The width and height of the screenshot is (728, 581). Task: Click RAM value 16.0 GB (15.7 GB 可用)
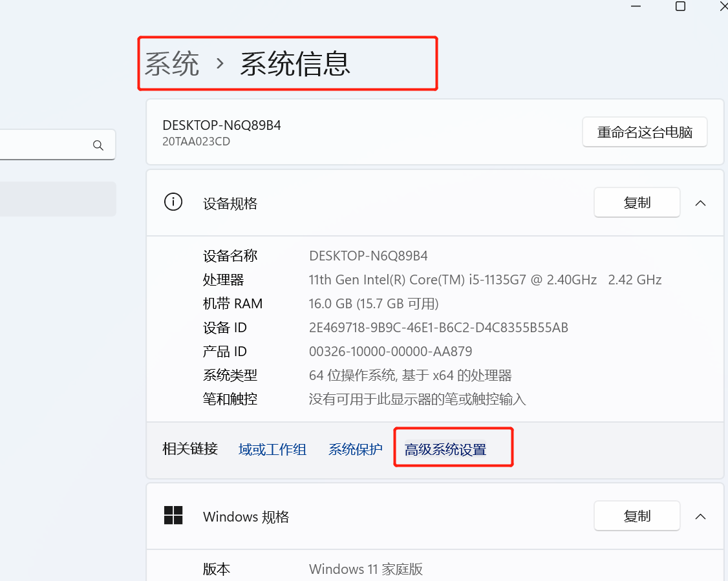click(x=374, y=304)
